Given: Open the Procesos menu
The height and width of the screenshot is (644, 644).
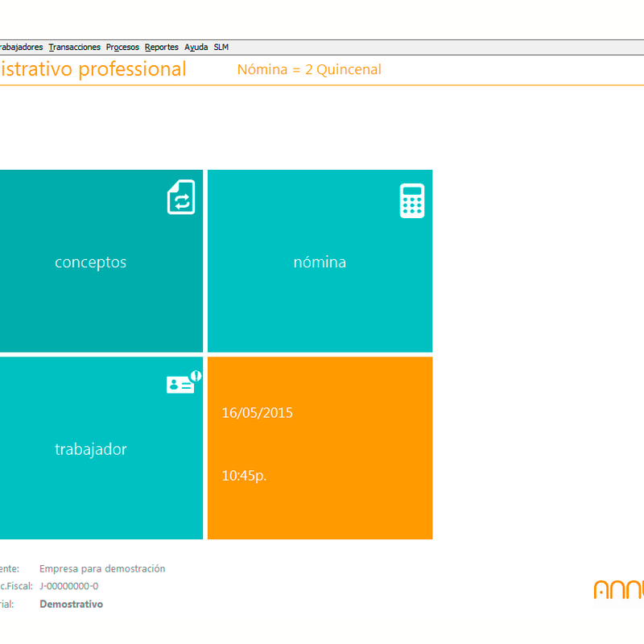Looking at the screenshot, I should (x=122, y=47).
